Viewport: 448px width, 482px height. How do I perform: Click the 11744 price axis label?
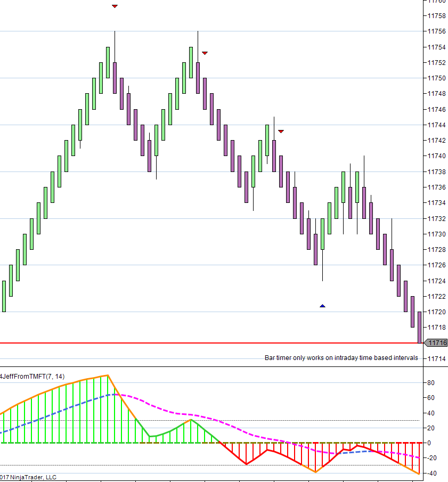(x=437, y=125)
